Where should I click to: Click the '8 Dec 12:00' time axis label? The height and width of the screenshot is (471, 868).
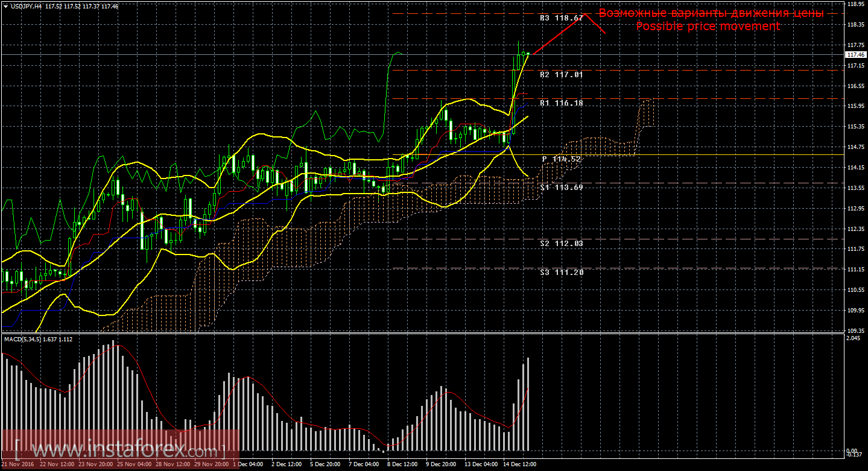click(402, 465)
